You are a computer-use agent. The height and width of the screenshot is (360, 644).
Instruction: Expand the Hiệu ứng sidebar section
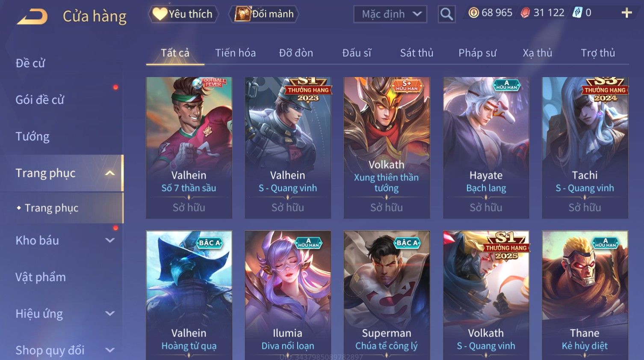pyautogui.click(x=110, y=314)
